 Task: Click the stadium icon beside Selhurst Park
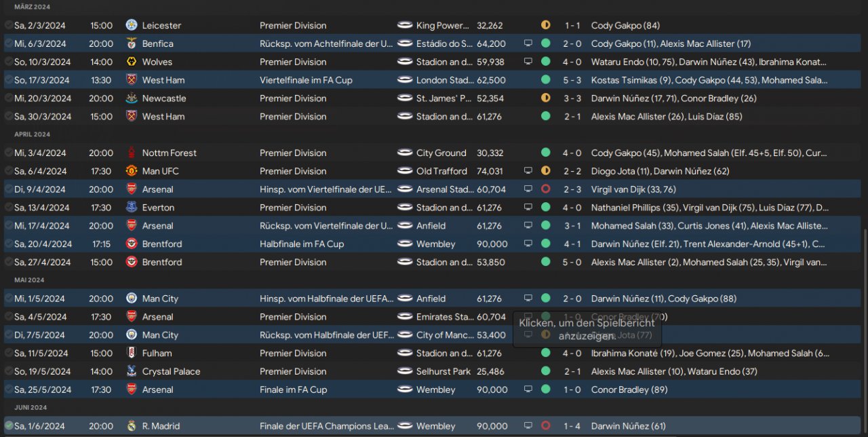point(405,371)
